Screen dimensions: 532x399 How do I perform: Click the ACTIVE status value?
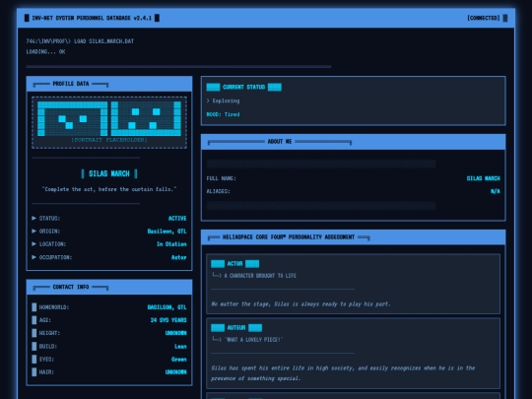(x=177, y=218)
